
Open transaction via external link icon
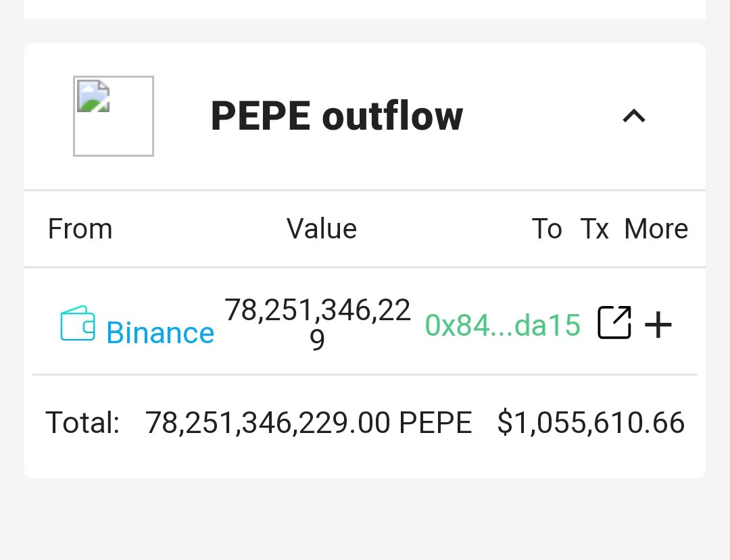click(x=614, y=322)
